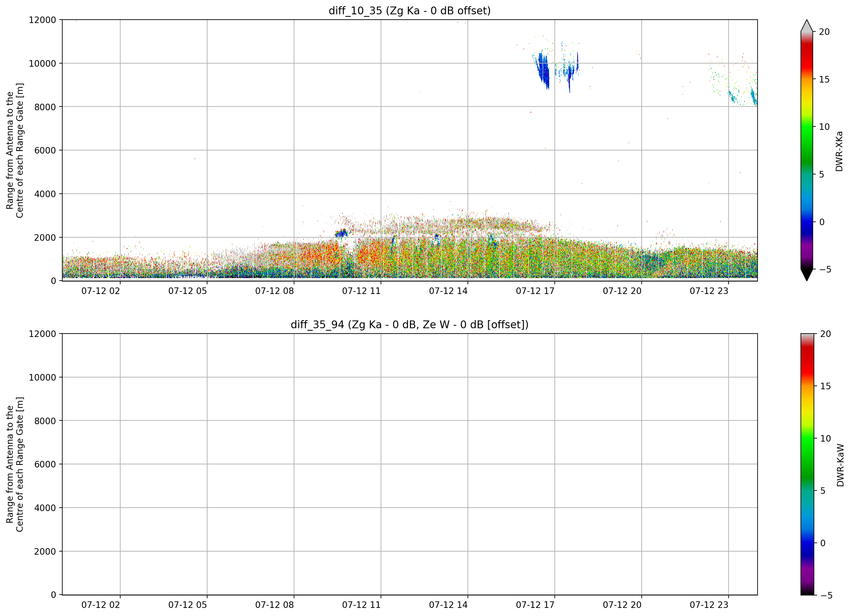The height and width of the screenshot is (616, 851).
Task: Click the 4000 y-tick label of bottom plot
Action: 45,508
